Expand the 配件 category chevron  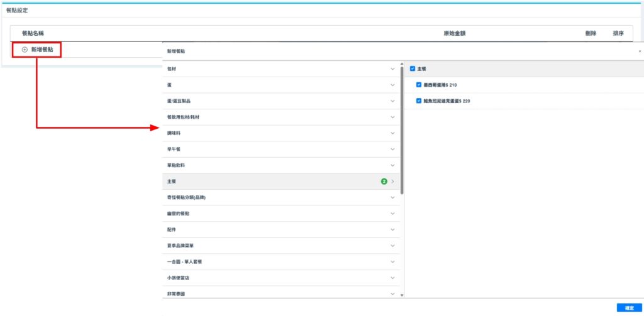[392, 229]
